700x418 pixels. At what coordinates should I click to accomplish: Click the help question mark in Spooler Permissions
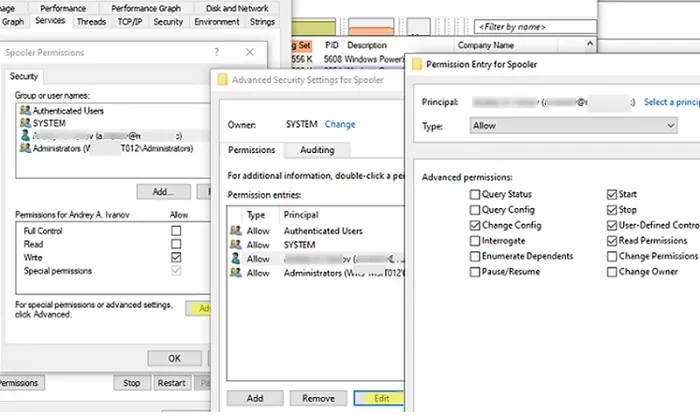pos(216,52)
